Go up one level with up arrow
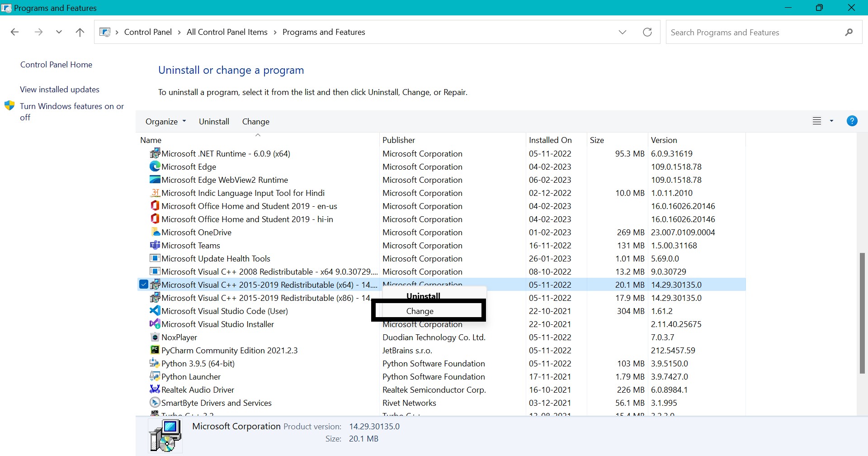The height and width of the screenshot is (456, 868). coord(80,32)
